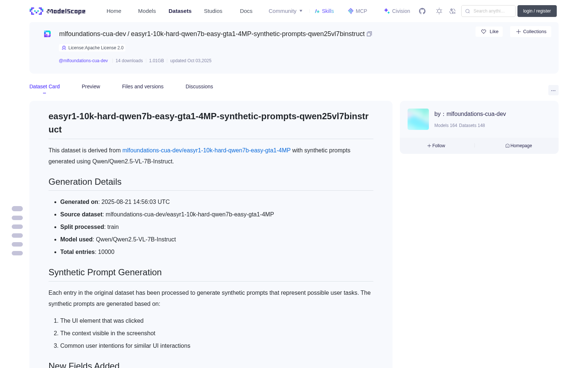Open the Skills link
This screenshot has width=588, height=368.
point(325,11)
